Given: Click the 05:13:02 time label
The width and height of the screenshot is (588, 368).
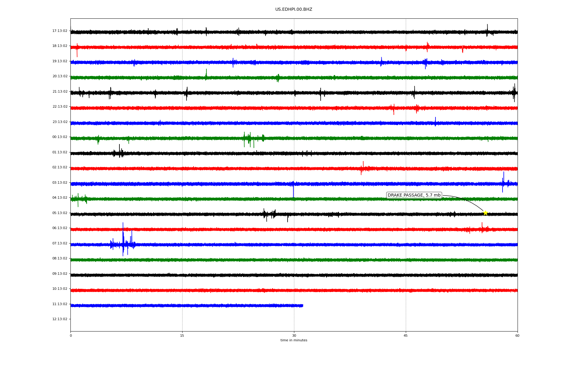Looking at the screenshot, I should point(60,213).
